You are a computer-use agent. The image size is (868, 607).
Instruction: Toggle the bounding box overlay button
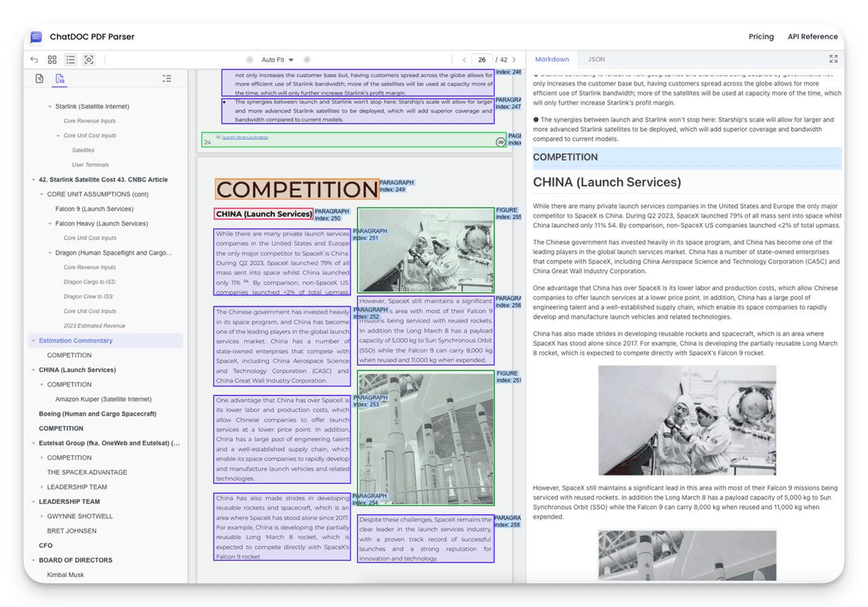pos(89,60)
